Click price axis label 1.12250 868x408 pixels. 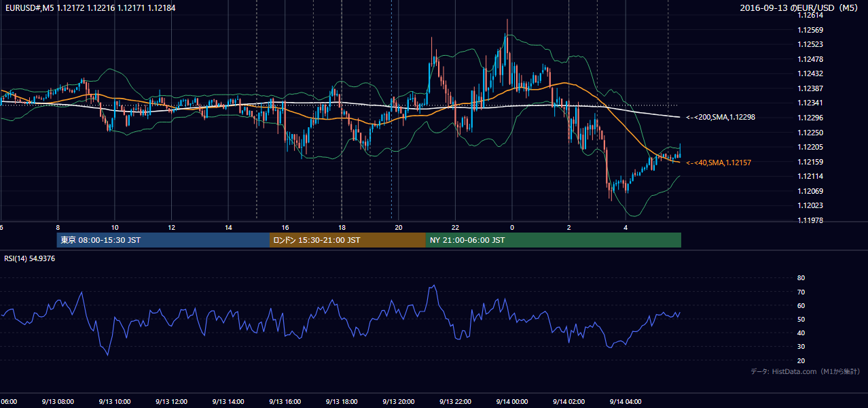811,133
